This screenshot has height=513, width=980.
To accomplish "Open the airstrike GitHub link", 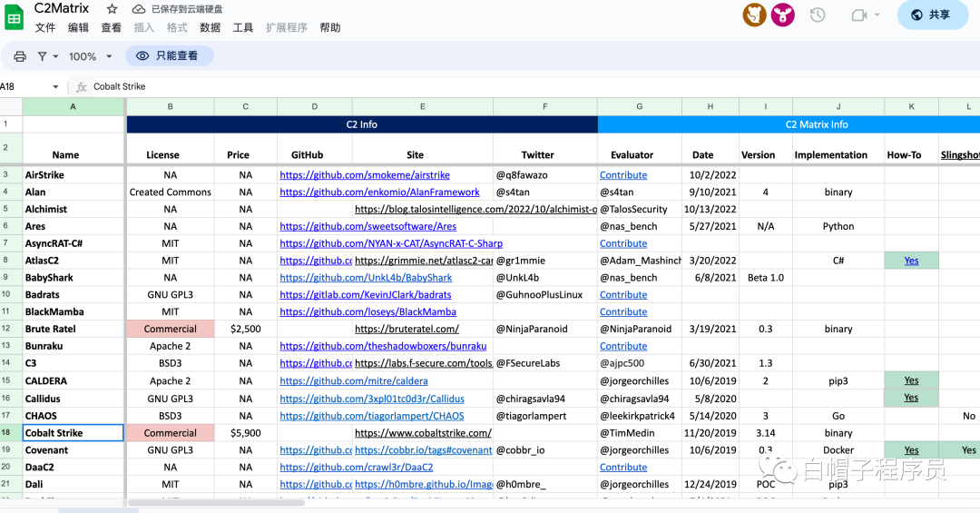I will click(x=365, y=175).
